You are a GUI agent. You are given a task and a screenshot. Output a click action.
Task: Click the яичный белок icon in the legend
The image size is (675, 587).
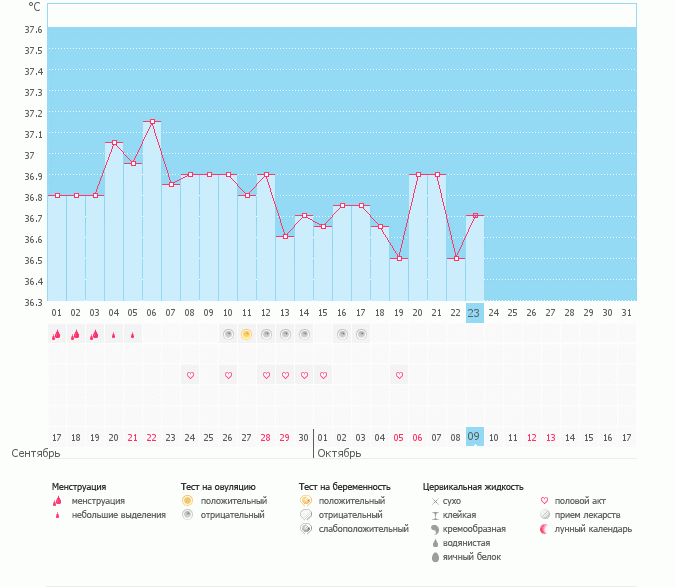tap(435, 557)
